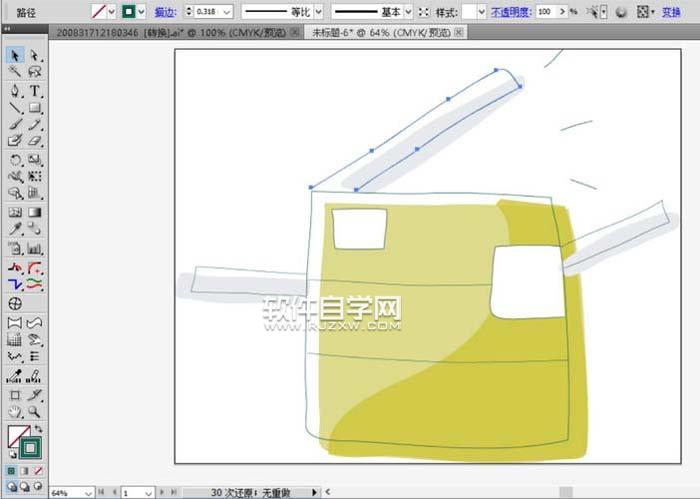Viewport: 700px width, 499px height.
Task: Set paint mode to None
Action: tap(39, 470)
